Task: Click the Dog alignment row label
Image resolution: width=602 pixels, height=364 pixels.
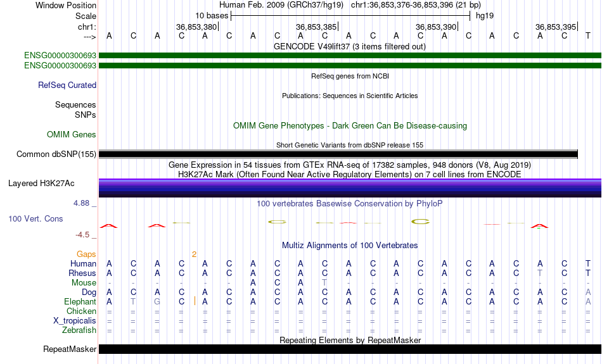Action: 89,292
